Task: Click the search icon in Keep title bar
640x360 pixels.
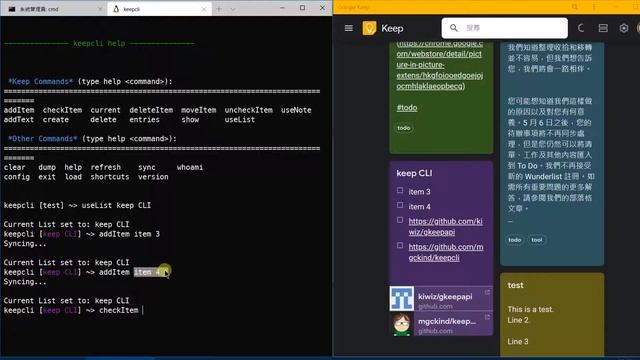Action: click(575, 7)
